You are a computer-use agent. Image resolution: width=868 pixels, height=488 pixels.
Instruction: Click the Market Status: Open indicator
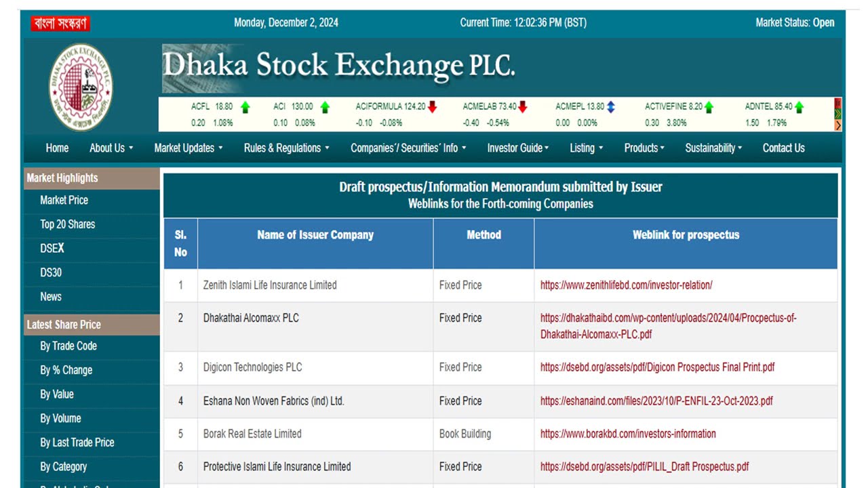coord(795,23)
